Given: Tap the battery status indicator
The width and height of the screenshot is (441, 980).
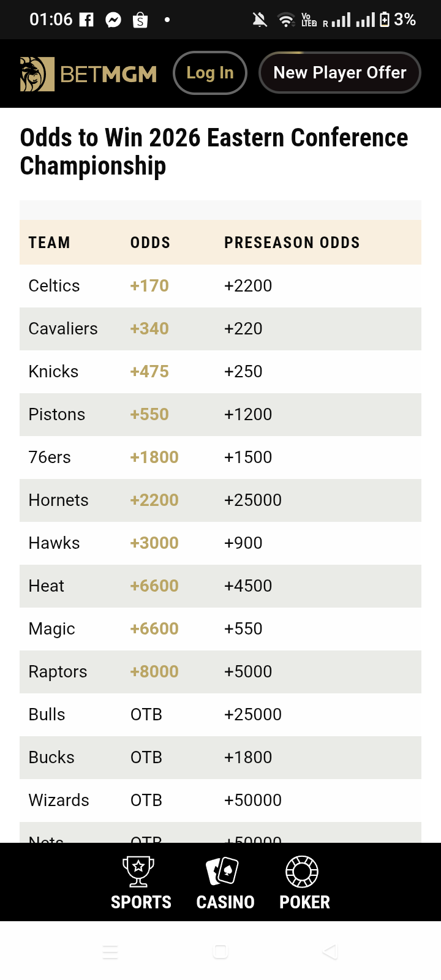Looking at the screenshot, I should pos(385,20).
